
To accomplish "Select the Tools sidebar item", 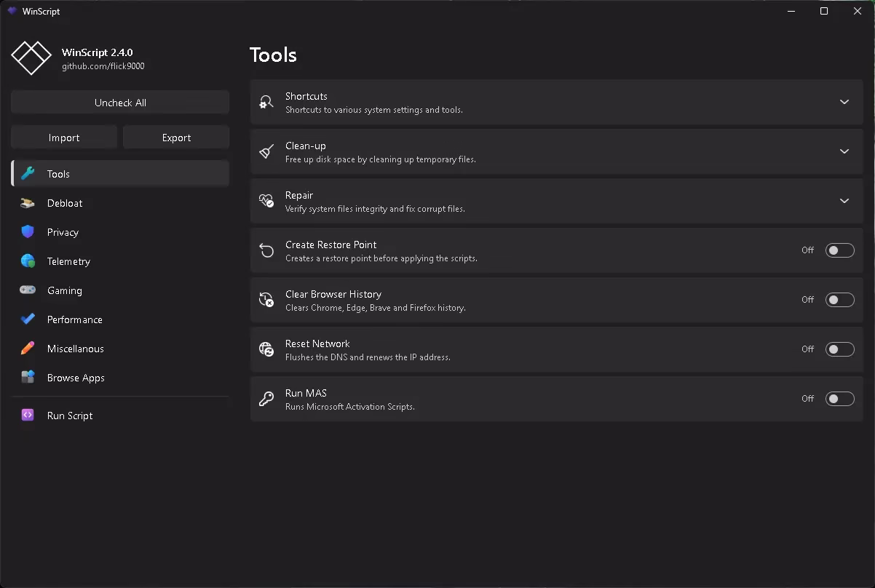I will 120,174.
